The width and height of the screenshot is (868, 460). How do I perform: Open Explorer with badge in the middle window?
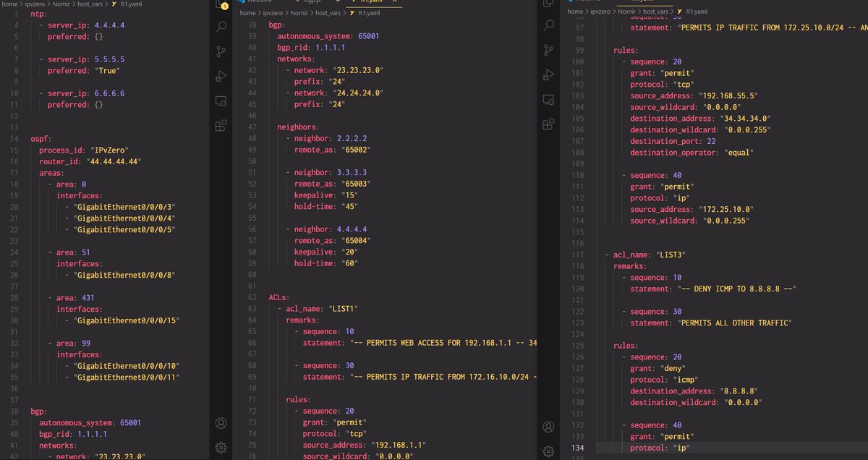[222, 6]
